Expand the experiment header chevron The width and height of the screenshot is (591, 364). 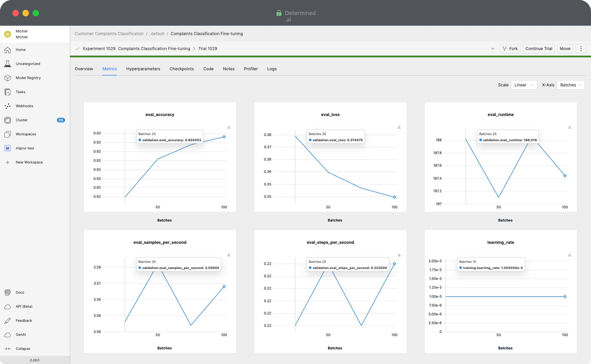(493, 49)
